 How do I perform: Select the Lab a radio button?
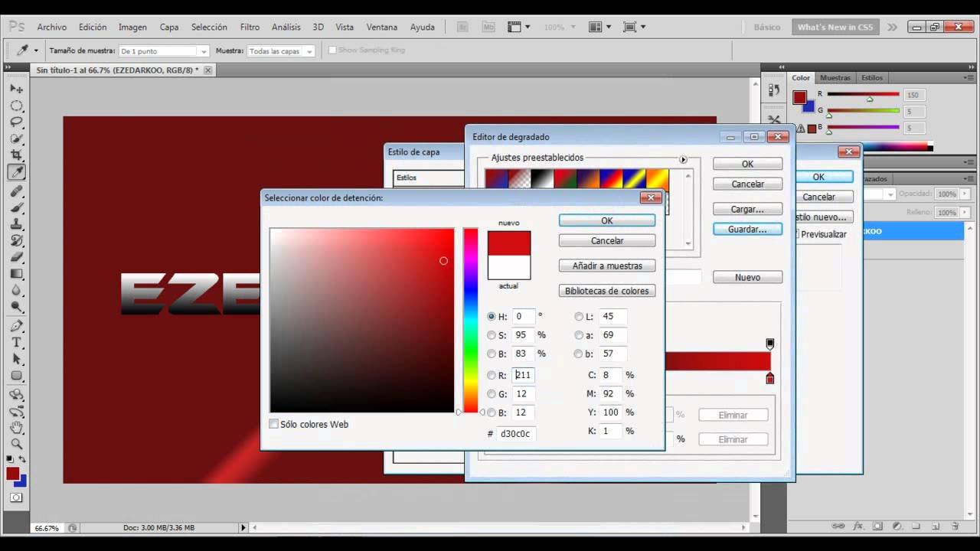[x=579, y=335]
